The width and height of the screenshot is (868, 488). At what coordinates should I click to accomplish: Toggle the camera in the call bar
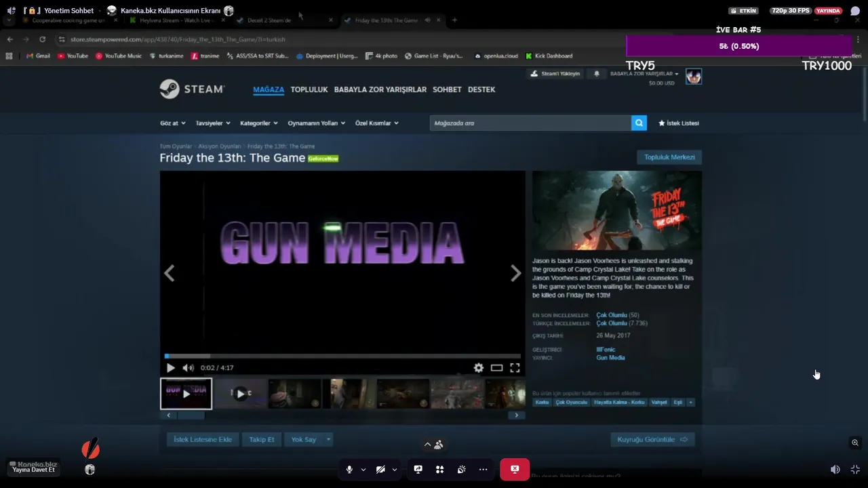point(380,469)
